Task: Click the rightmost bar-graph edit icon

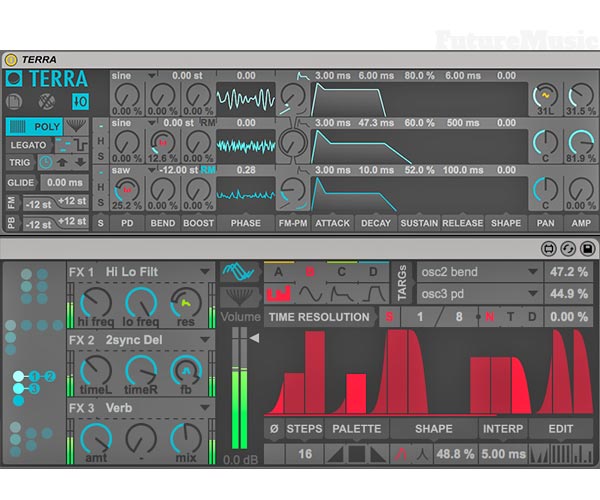Action: 582,454
